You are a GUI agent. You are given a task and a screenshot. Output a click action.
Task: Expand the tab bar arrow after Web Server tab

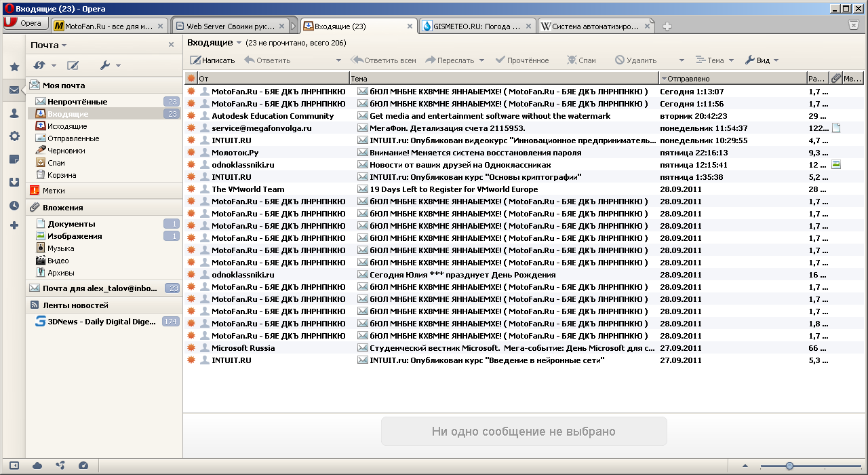point(294,26)
